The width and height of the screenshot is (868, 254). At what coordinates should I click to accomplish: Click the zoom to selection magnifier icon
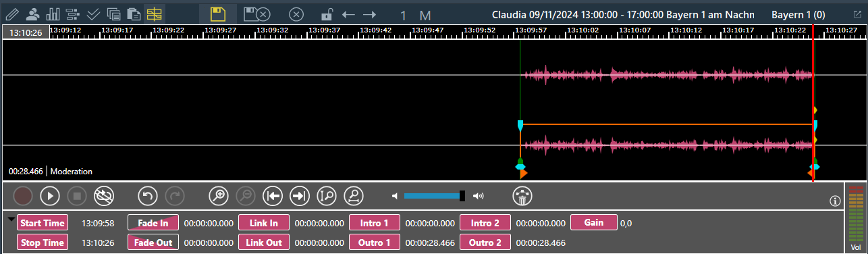pyautogui.click(x=326, y=196)
